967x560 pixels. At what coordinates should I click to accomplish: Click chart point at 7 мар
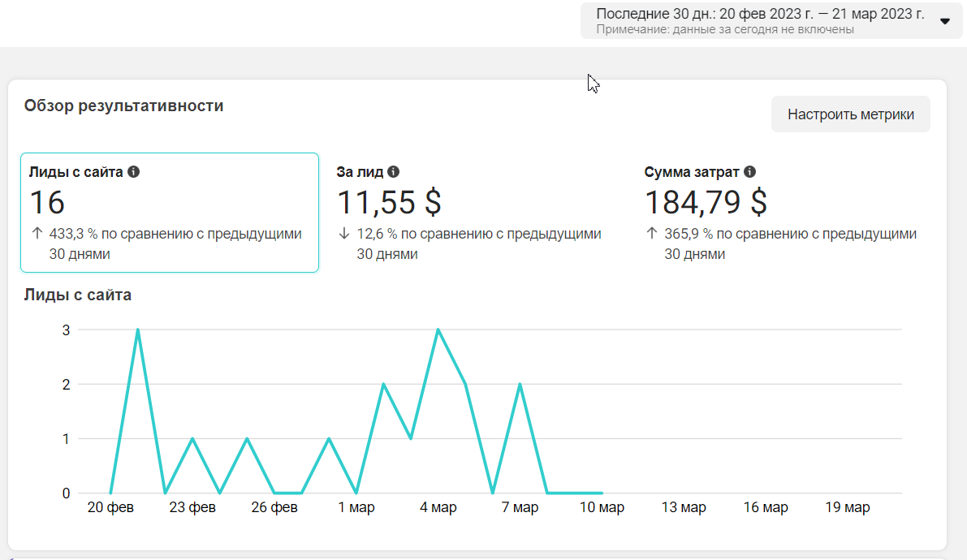point(520,384)
